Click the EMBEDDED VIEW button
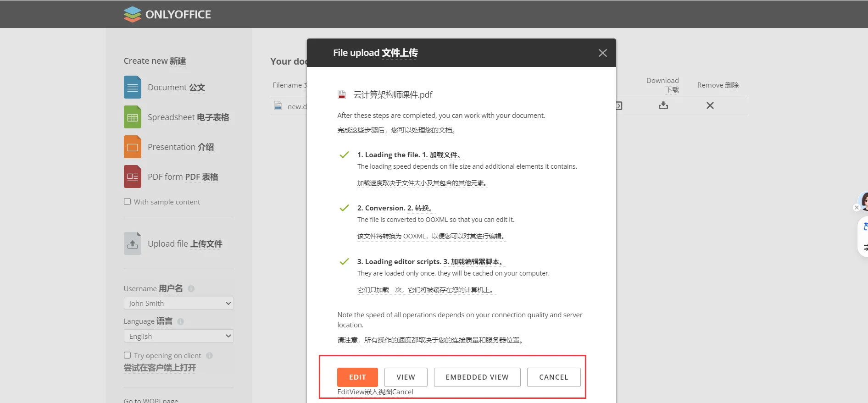868x403 pixels. [x=477, y=377]
